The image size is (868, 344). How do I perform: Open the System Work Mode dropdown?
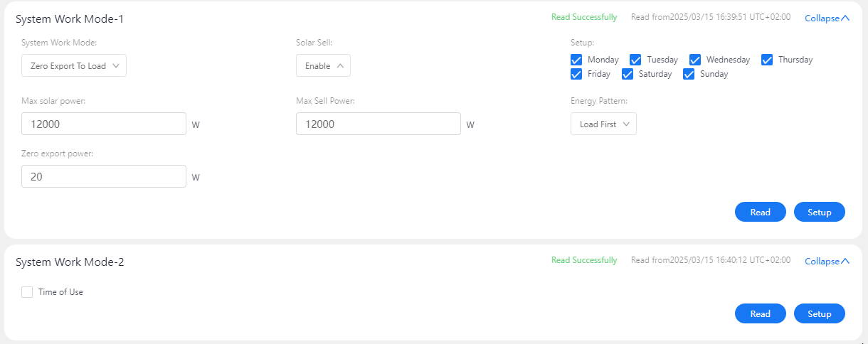tap(74, 65)
